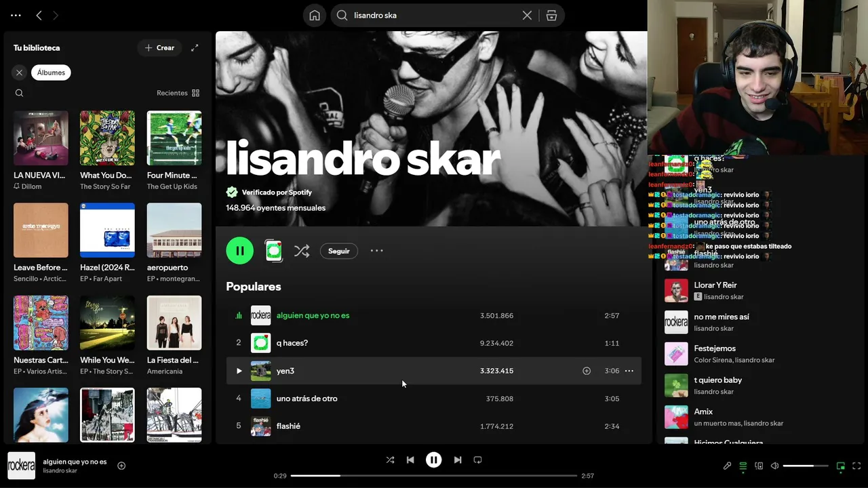
Task: Open the Four Minute... album by The Get Up Kids
Action: [174, 150]
